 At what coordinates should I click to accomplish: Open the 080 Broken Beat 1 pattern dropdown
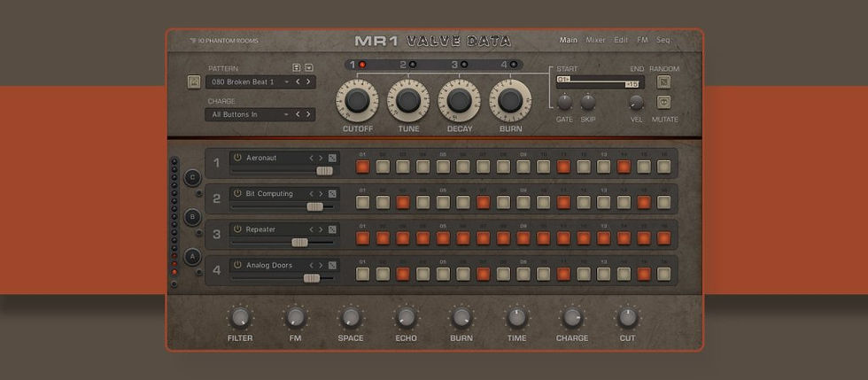pyautogui.click(x=287, y=82)
